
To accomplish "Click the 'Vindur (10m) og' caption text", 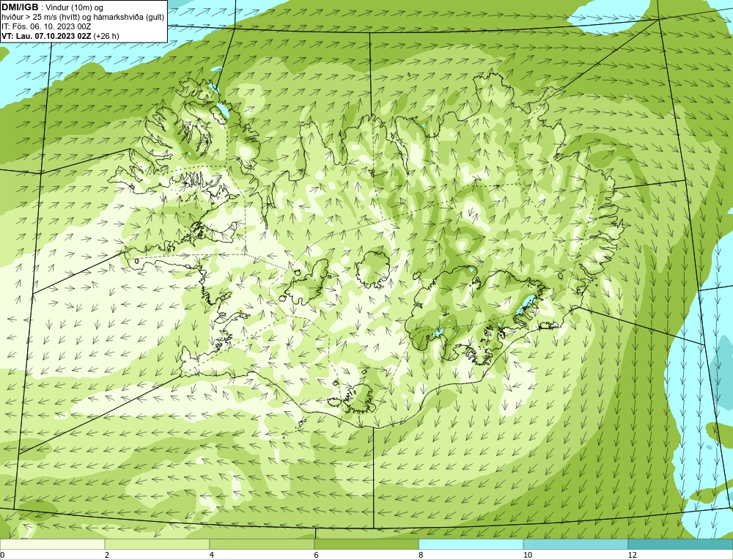I will pyautogui.click(x=75, y=7).
